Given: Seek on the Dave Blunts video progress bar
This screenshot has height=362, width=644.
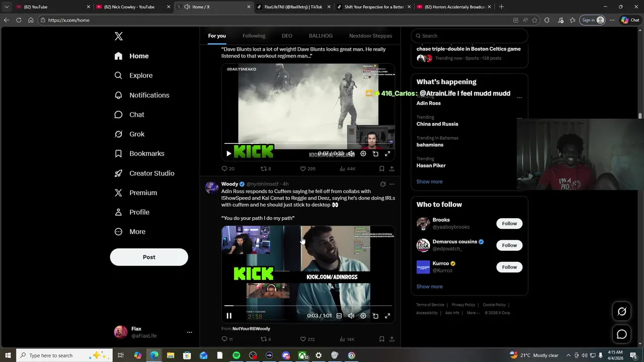Looking at the screenshot, I should tap(308, 143).
